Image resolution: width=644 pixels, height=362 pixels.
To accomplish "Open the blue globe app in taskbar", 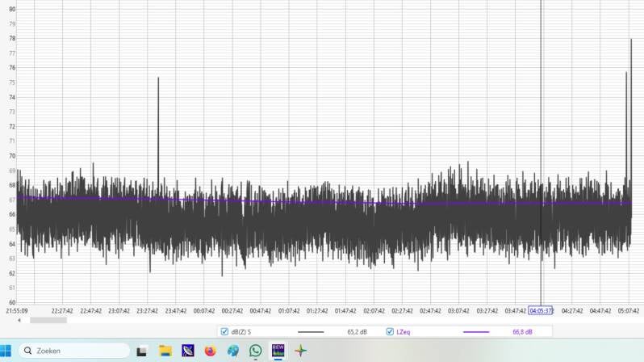I will (233, 351).
